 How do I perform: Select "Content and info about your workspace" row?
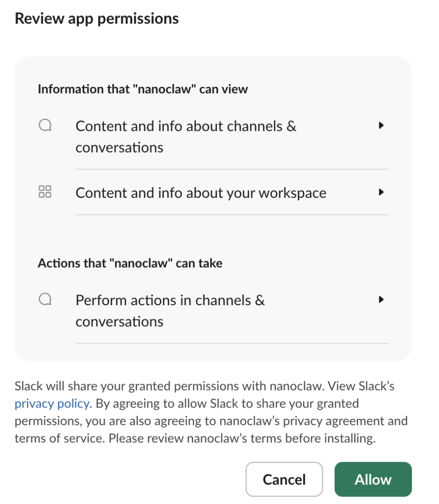pyautogui.click(x=201, y=193)
